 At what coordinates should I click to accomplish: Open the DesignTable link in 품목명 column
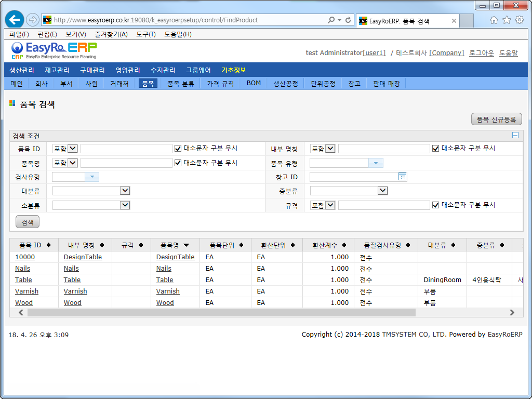point(175,257)
